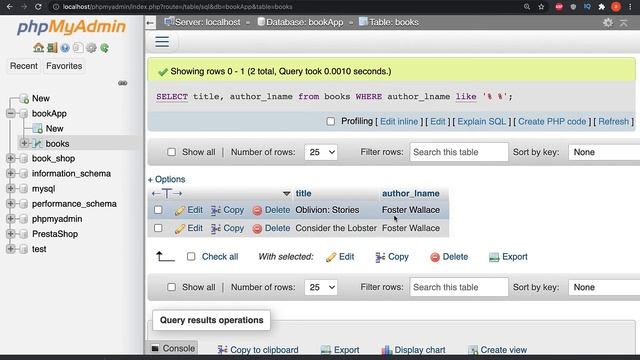Expand the + Options link
This screenshot has height=360, width=640.
pos(167,179)
